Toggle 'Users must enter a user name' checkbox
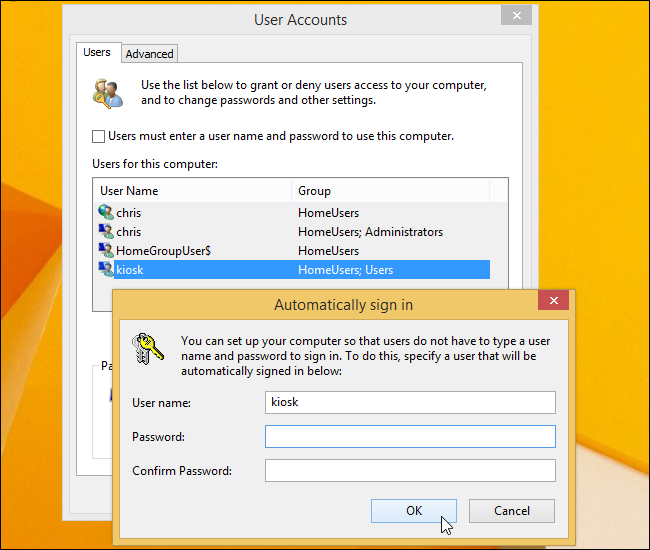650x550 pixels. point(98,136)
